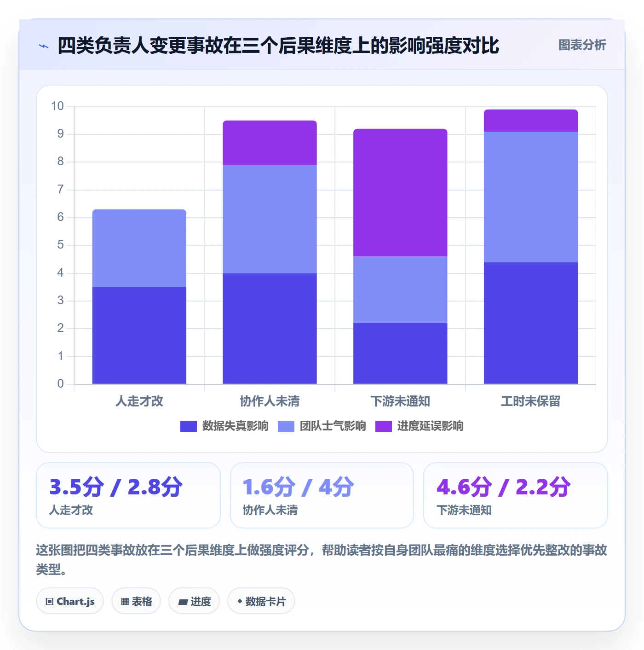Viewport: 644px width, 650px height.
Task: Click the 团队士气影响 legend label
Action: click(x=333, y=426)
